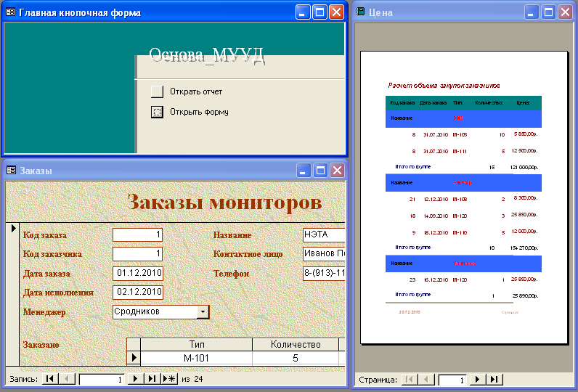Click the quantity cell with value 5

296,358
